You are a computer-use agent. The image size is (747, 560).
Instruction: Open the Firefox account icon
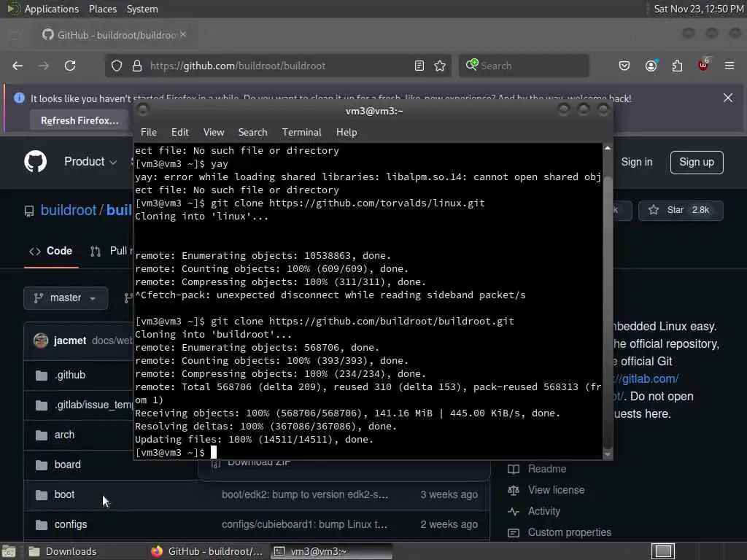click(651, 66)
